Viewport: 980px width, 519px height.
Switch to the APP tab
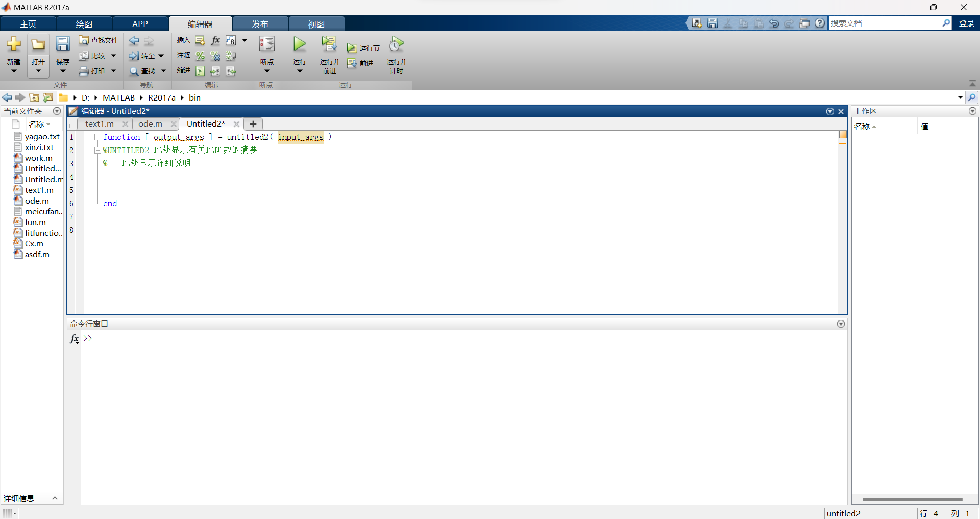point(140,24)
